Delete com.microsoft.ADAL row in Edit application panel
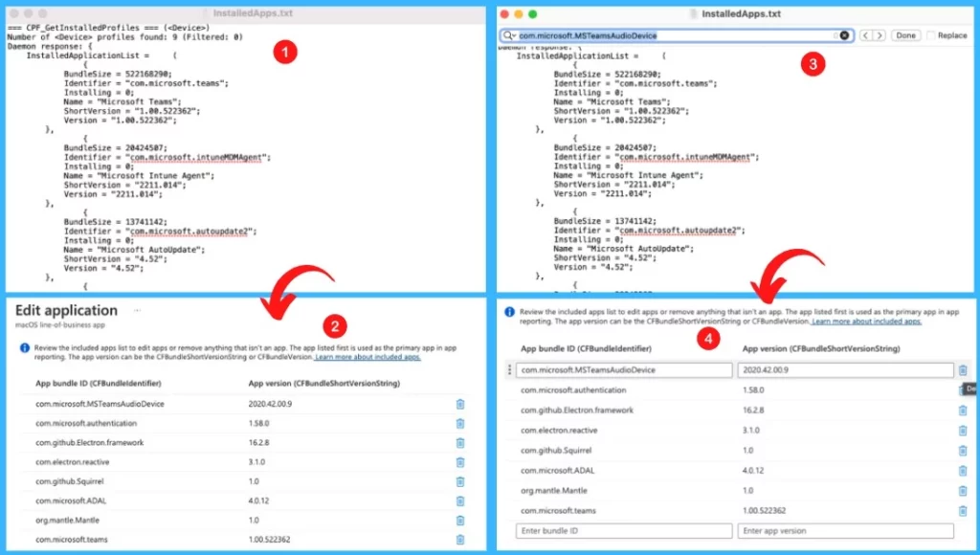The image size is (980, 555). [460, 501]
